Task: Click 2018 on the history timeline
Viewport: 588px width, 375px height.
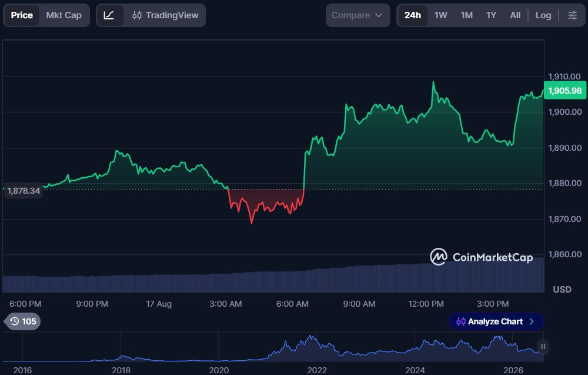Action: 121,370
